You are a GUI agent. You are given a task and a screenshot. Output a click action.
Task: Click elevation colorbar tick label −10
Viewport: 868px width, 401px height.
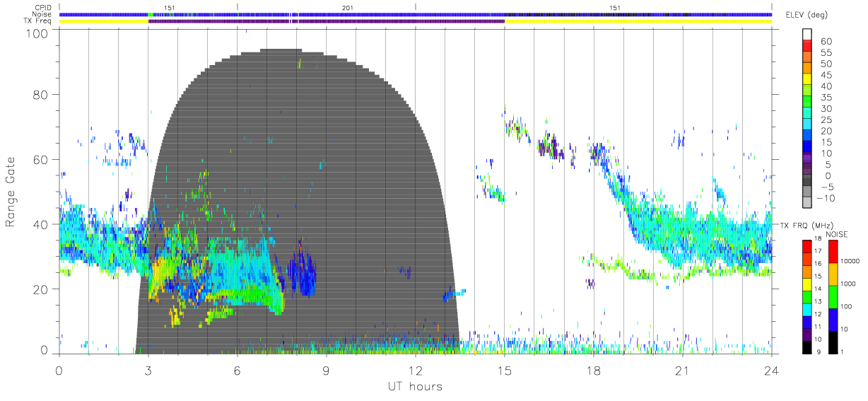click(824, 197)
